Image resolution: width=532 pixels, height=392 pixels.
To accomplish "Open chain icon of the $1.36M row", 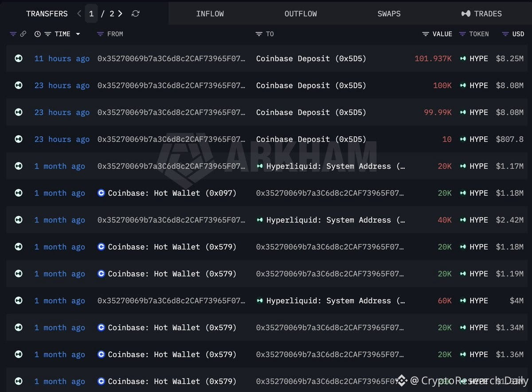I will pos(19,354).
